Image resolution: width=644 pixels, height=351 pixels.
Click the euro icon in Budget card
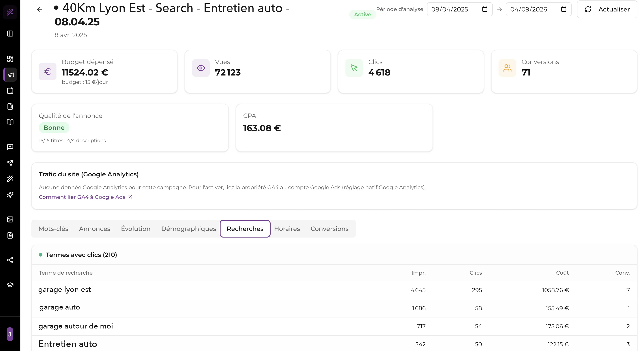[x=47, y=72]
